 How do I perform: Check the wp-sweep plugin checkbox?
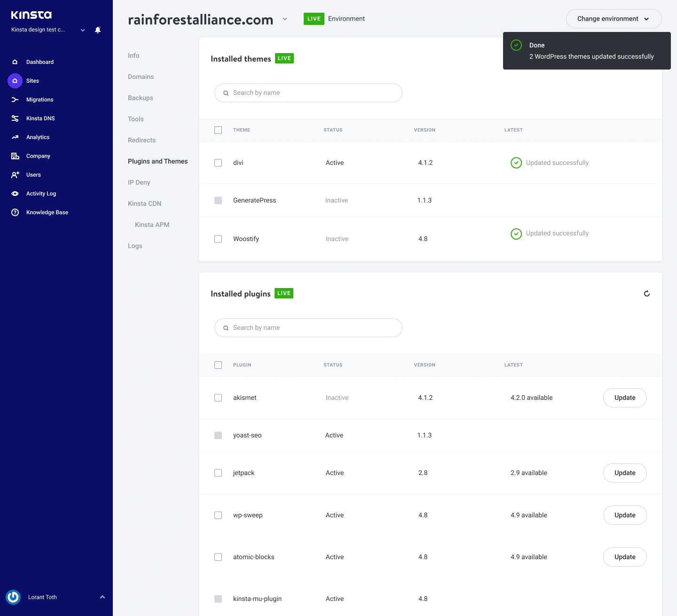218,515
